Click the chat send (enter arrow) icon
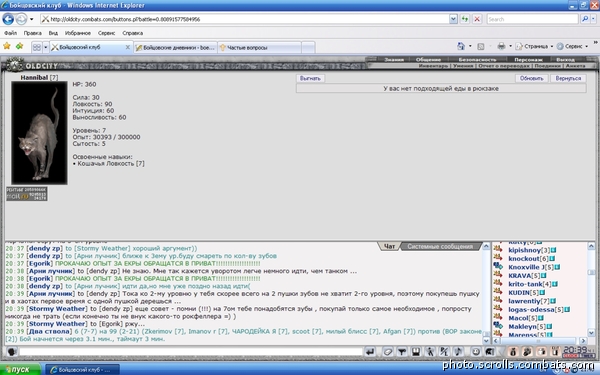Screen dimensions: 600x375 [370, 351]
